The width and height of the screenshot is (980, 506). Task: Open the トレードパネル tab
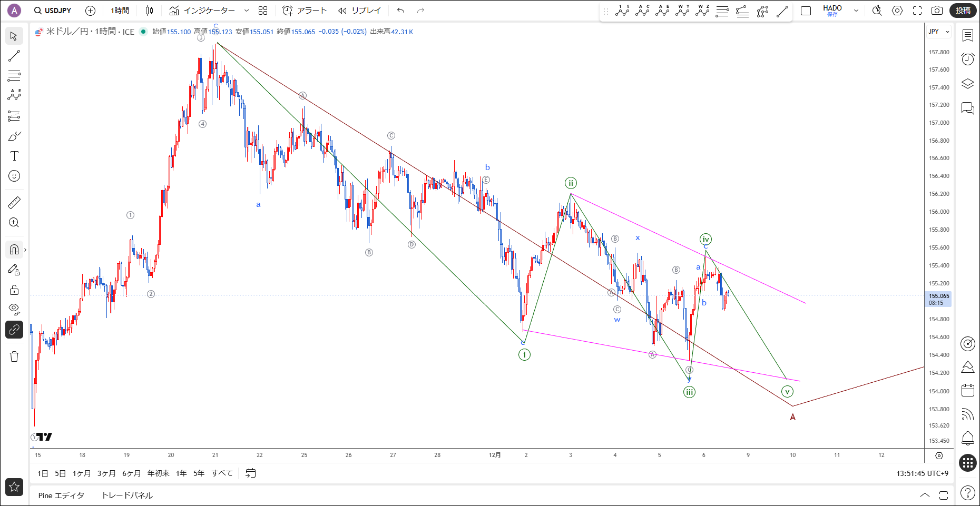click(127, 495)
